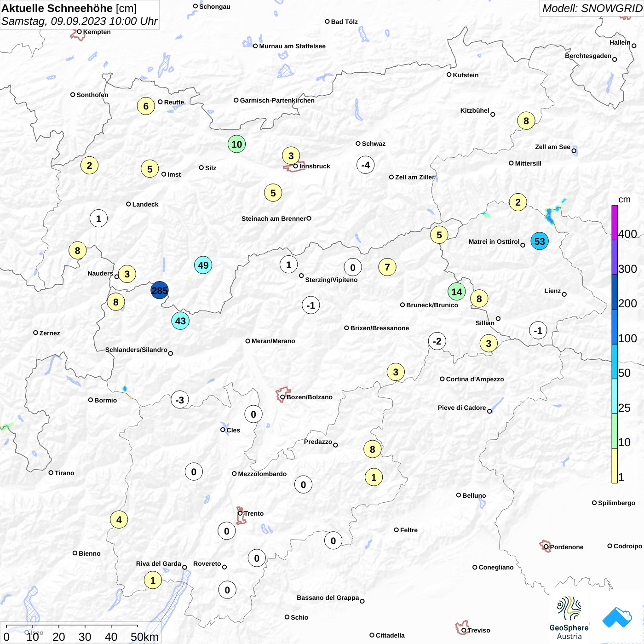Select the 4 cm station near Bienno

pos(119,520)
